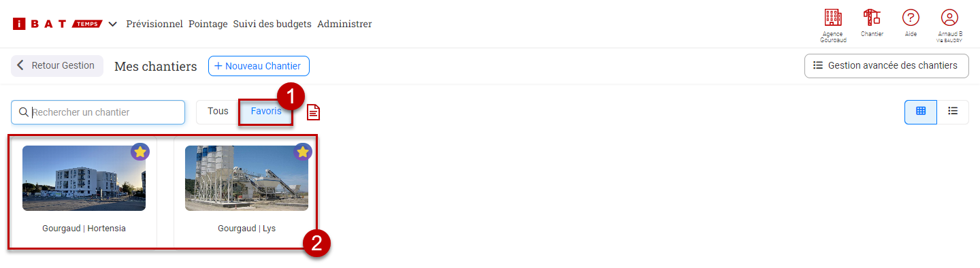The image size is (980, 268).
Task: Open Gestion avancée des chantiers
Action: (x=886, y=66)
